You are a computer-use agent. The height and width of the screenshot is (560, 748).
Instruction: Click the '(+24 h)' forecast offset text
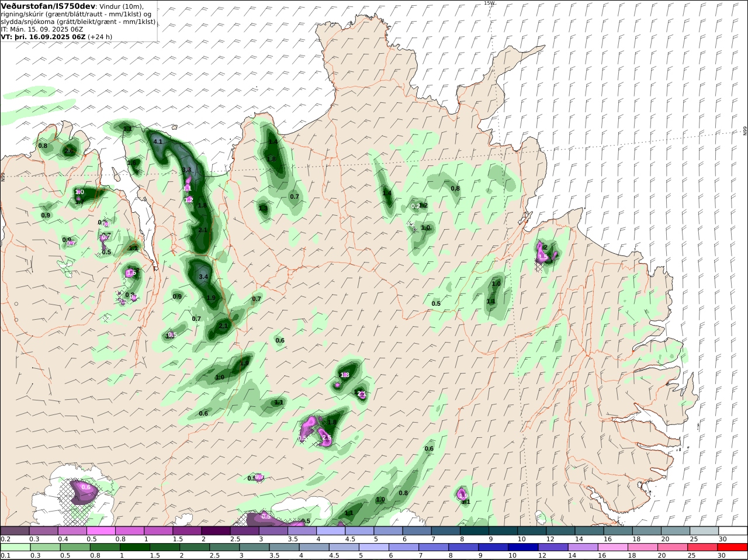100,36
